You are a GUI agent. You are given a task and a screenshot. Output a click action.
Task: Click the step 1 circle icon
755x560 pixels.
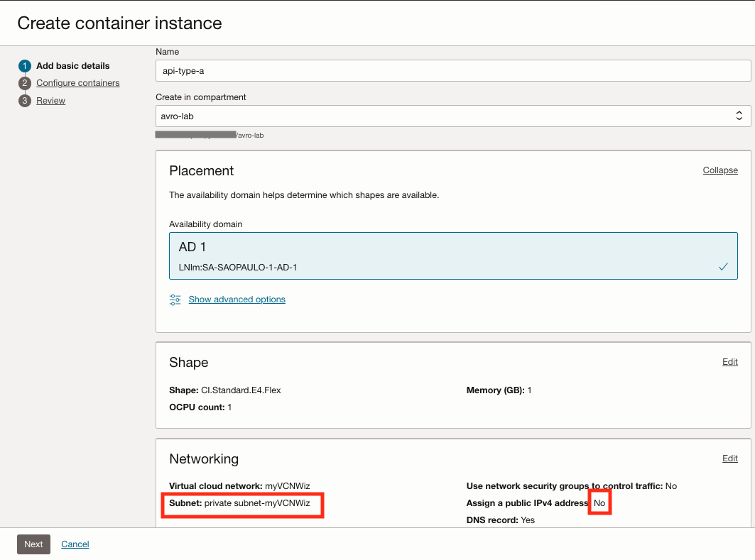point(25,66)
